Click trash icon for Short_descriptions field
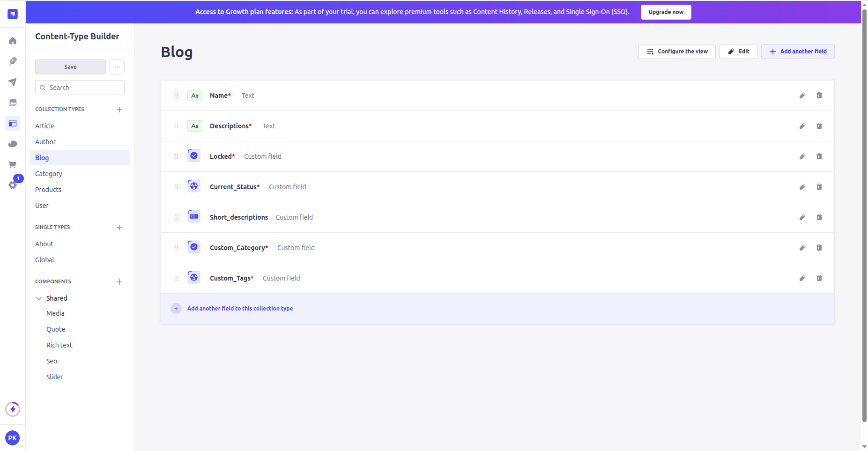Image resolution: width=868 pixels, height=451 pixels. click(819, 217)
